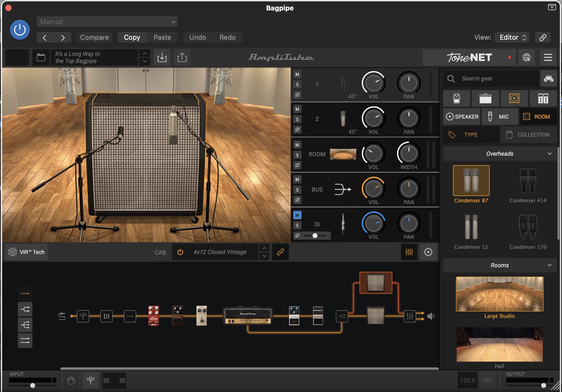The height and width of the screenshot is (392, 562).
Task: Click the ROOM WIDTH knob
Action: point(409,154)
